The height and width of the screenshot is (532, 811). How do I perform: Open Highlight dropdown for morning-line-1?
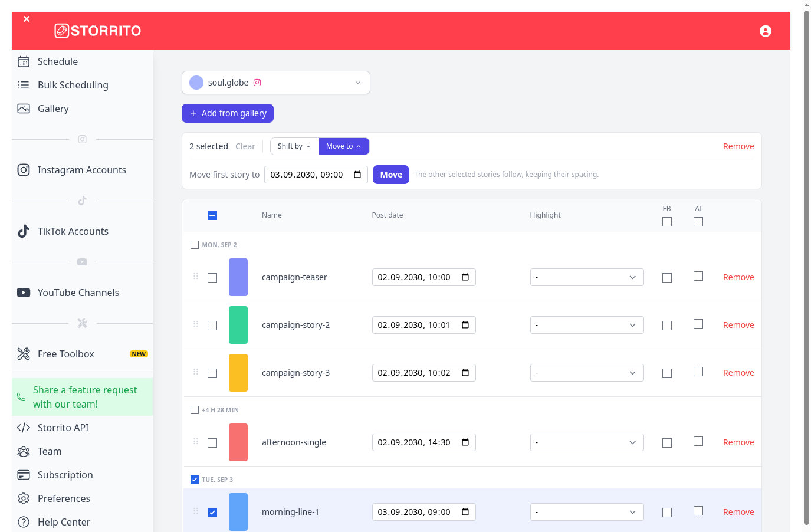(587, 512)
